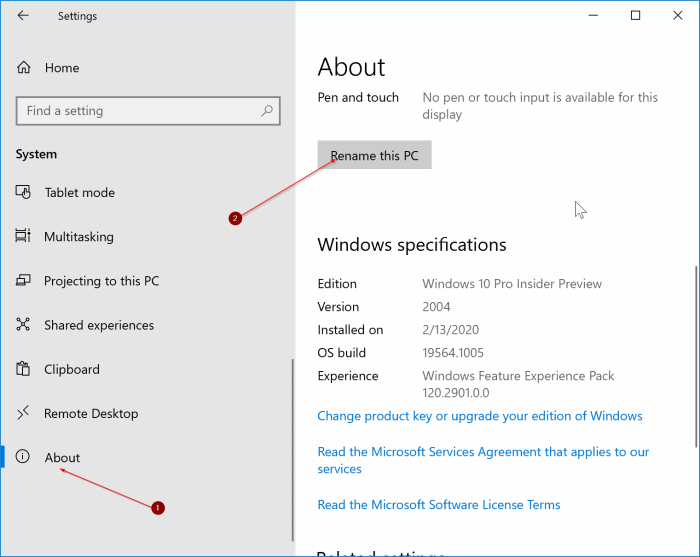
Task: Click the Tablet mode icon
Action: [23, 192]
